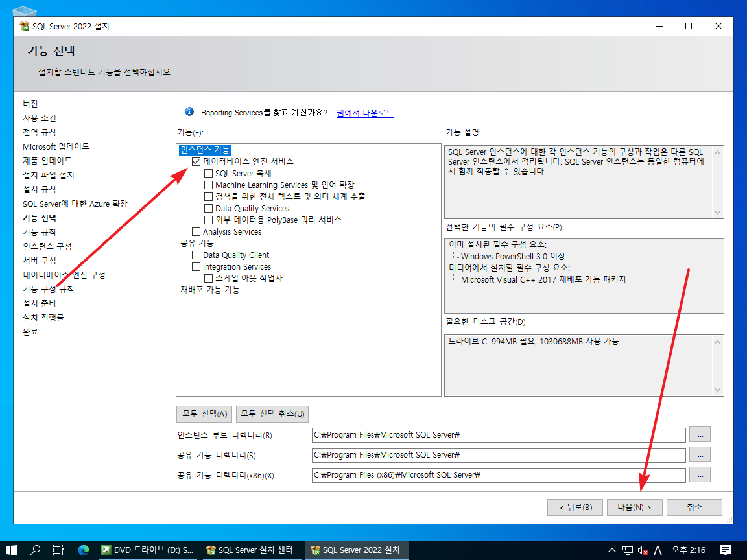Click Microsoft Visual C++ 2017 재배포 item
747x560 pixels.
[543, 279]
